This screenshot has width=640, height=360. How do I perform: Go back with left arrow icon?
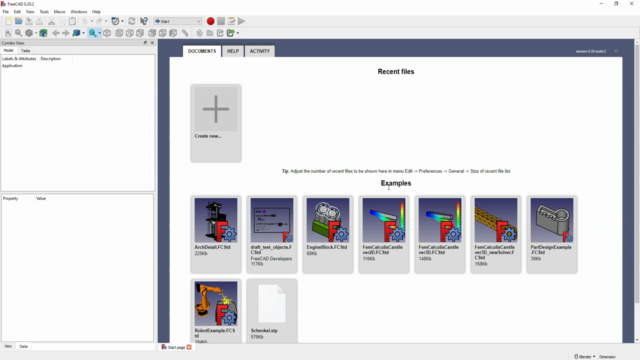[x=56, y=33]
